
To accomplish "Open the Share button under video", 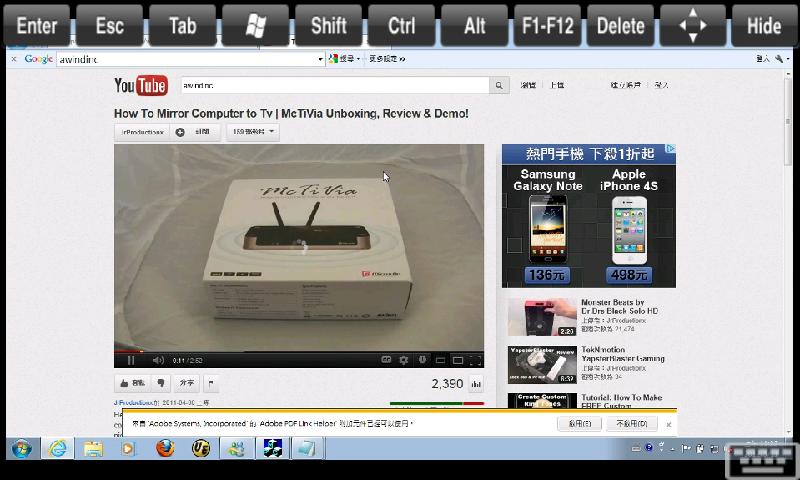I will tap(187, 383).
